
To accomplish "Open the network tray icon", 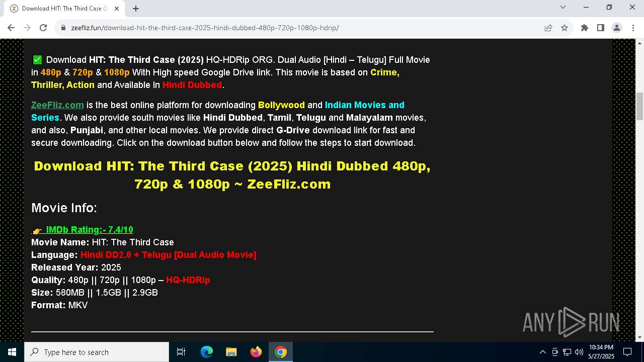I will pos(567,352).
